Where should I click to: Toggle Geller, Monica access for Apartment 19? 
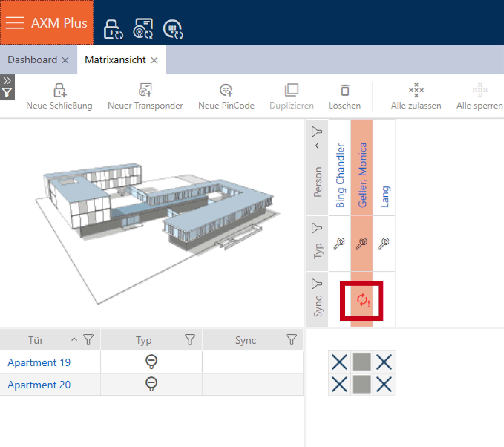click(x=362, y=362)
